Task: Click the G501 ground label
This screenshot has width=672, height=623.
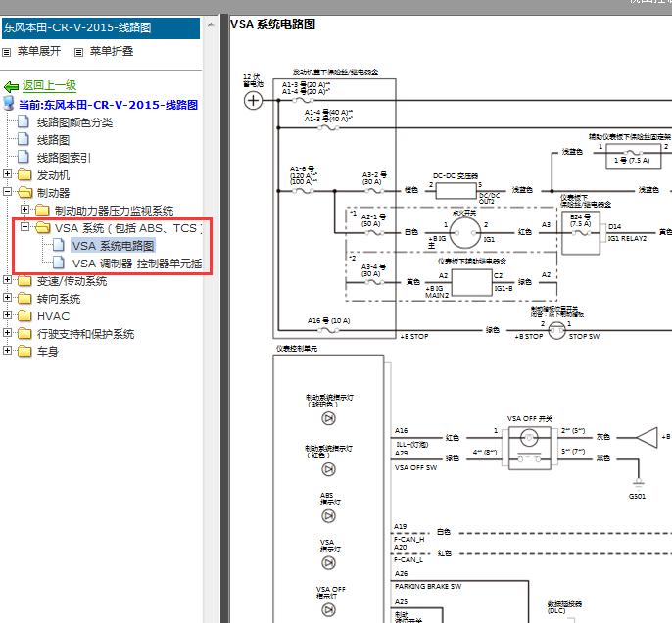Action: point(637,496)
